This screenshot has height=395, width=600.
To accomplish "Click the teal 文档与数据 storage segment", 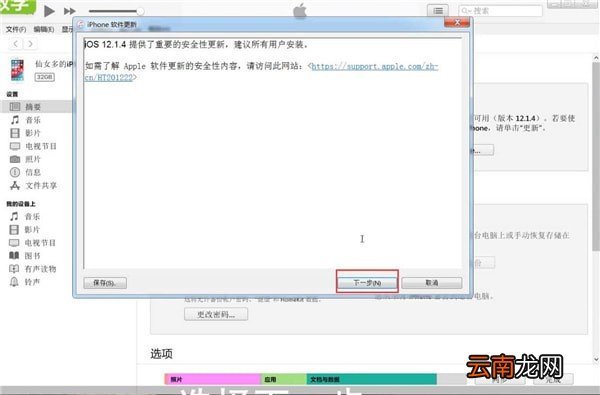I will coord(372,379).
